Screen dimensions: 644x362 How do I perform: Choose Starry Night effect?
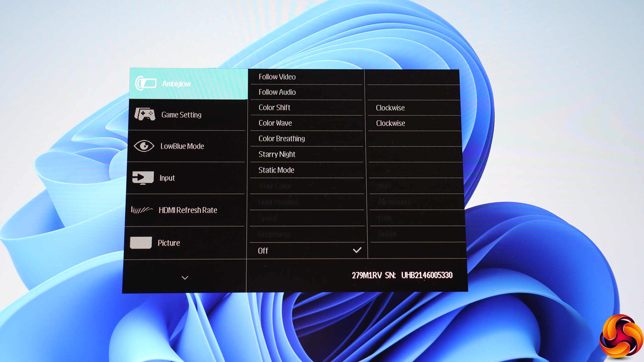point(277,154)
